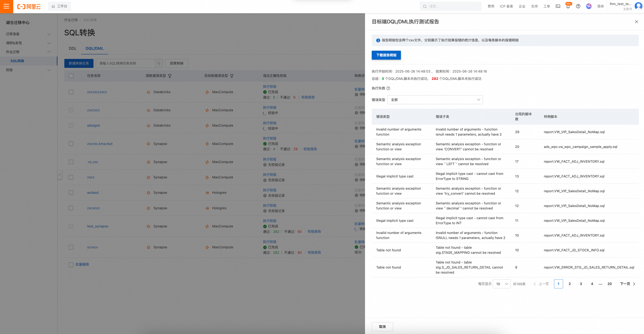Expand the 迁移准备 sidebar section
This screenshot has width=644, height=334.
pyautogui.click(x=28, y=34)
